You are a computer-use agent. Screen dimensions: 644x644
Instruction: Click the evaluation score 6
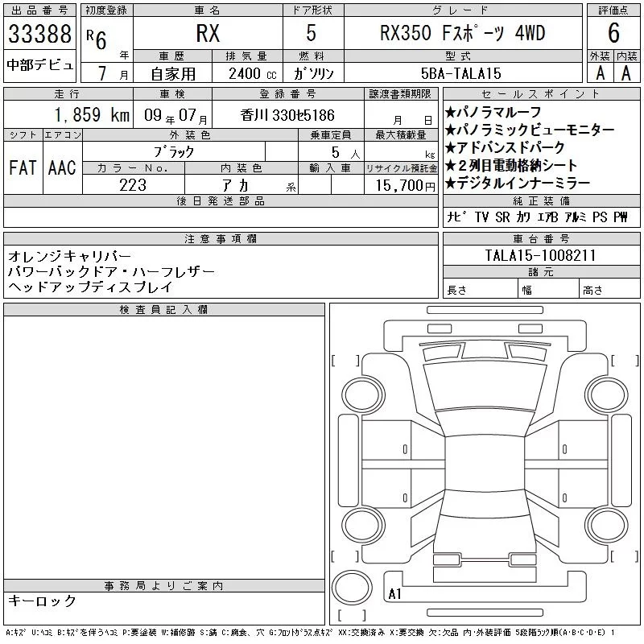click(x=613, y=33)
